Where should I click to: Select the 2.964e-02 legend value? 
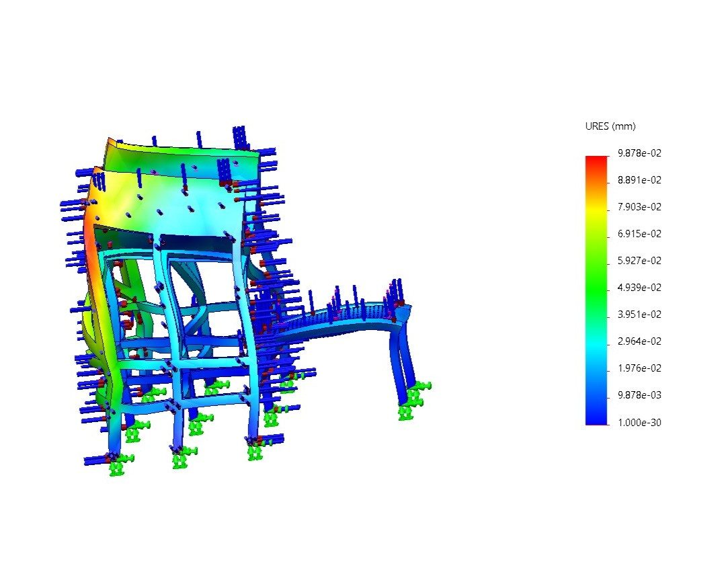pyautogui.click(x=639, y=341)
